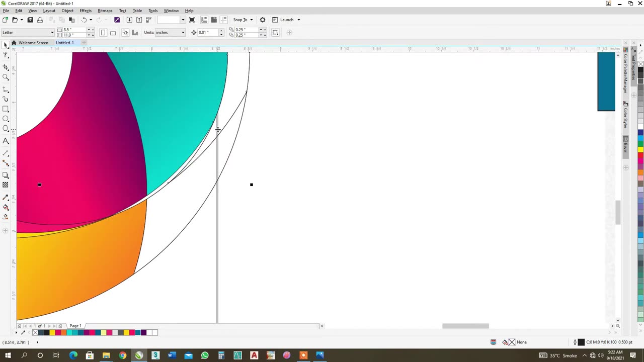Expand the Snap To dropdown
The width and height of the screenshot is (644, 362).
[251, 20]
